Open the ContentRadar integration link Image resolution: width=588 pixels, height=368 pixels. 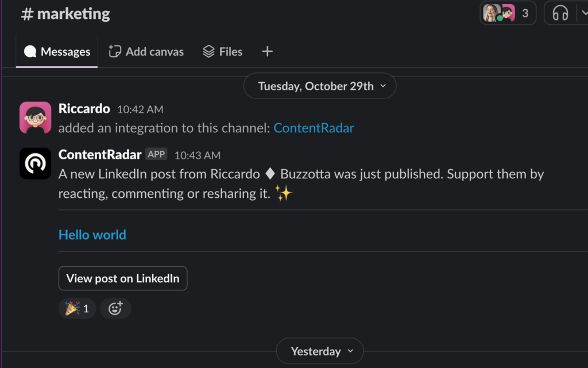pyautogui.click(x=314, y=128)
